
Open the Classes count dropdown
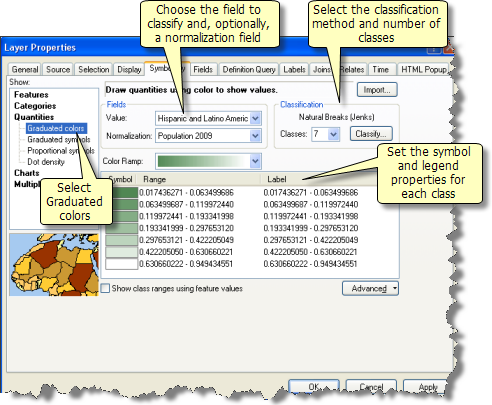pos(333,134)
